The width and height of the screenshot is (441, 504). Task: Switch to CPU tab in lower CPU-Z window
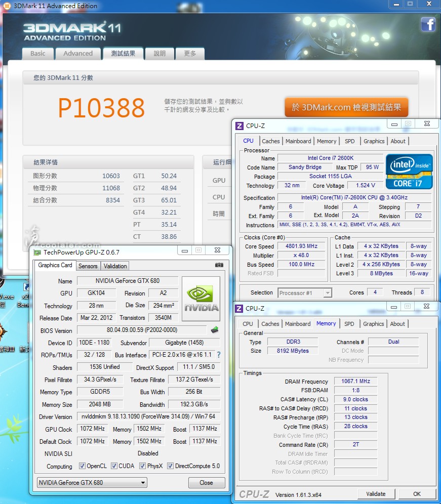click(248, 324)
